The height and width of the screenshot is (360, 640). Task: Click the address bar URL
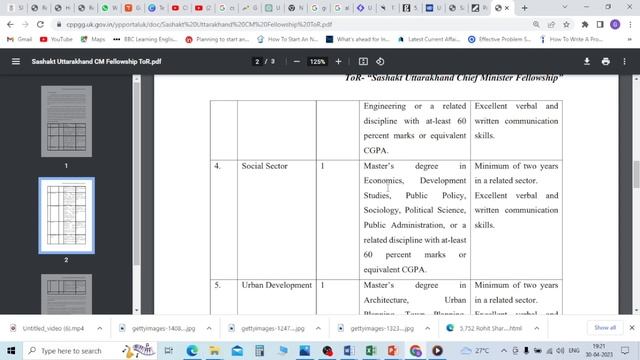click(x=199, y=24)
